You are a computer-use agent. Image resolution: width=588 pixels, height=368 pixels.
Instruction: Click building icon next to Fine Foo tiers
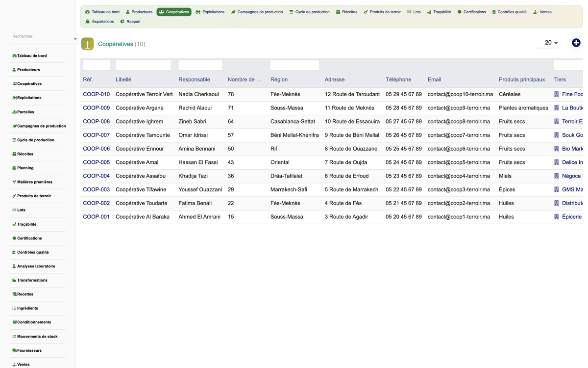557,94
